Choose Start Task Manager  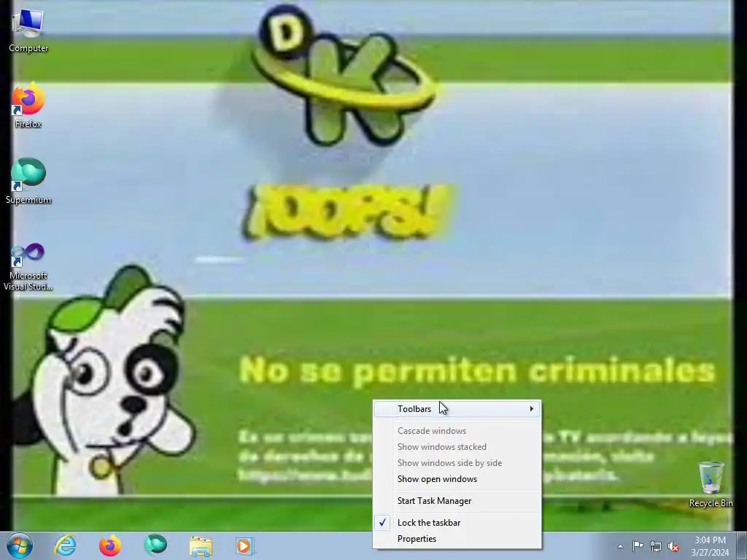pyautogui.click(x=457, y=501)
